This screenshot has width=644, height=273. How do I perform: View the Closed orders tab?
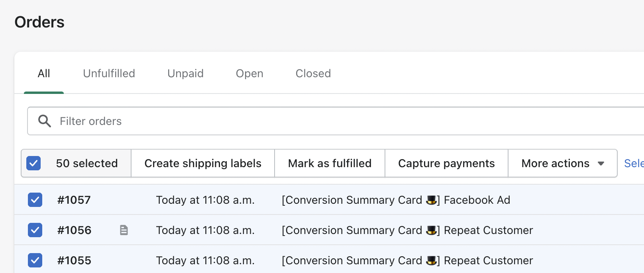pyautogui.click(x=313, y=74)
